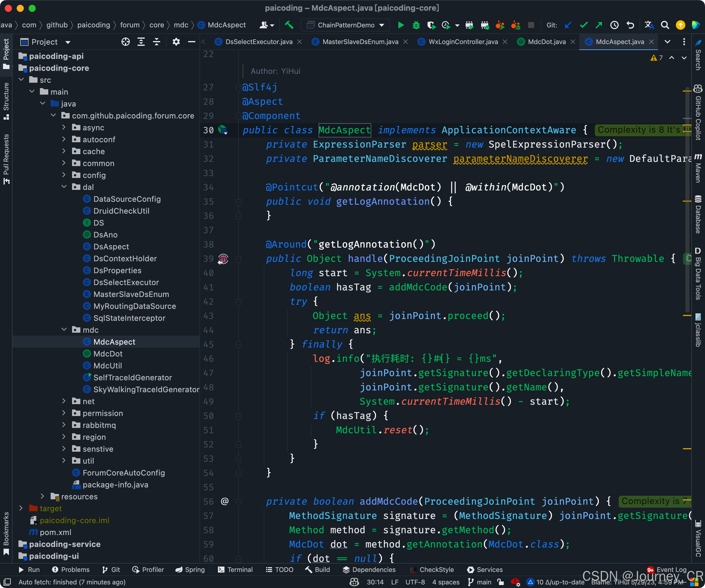705x588 pixels.
Task: Expand the permission package folder
Action: 64,413
